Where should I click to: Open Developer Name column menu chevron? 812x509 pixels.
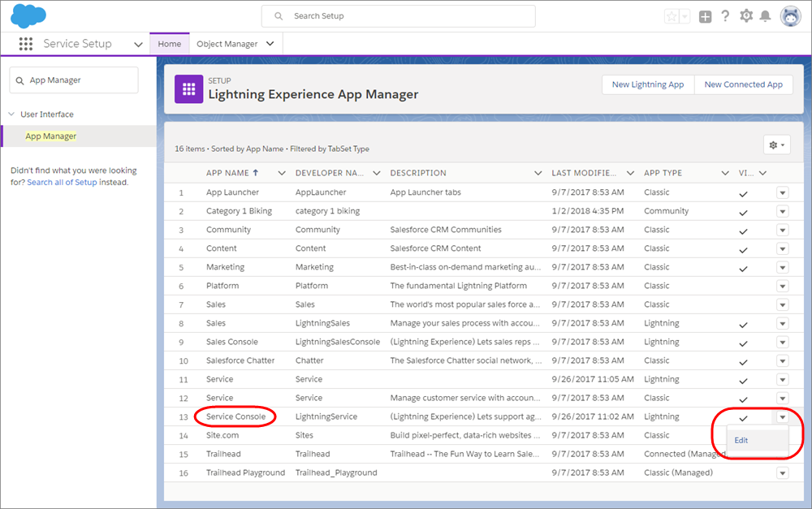pyautogui.click(x=377, y=173)
